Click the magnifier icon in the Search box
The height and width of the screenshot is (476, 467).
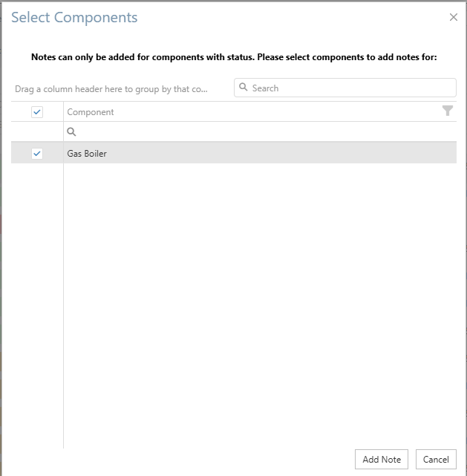244,88
